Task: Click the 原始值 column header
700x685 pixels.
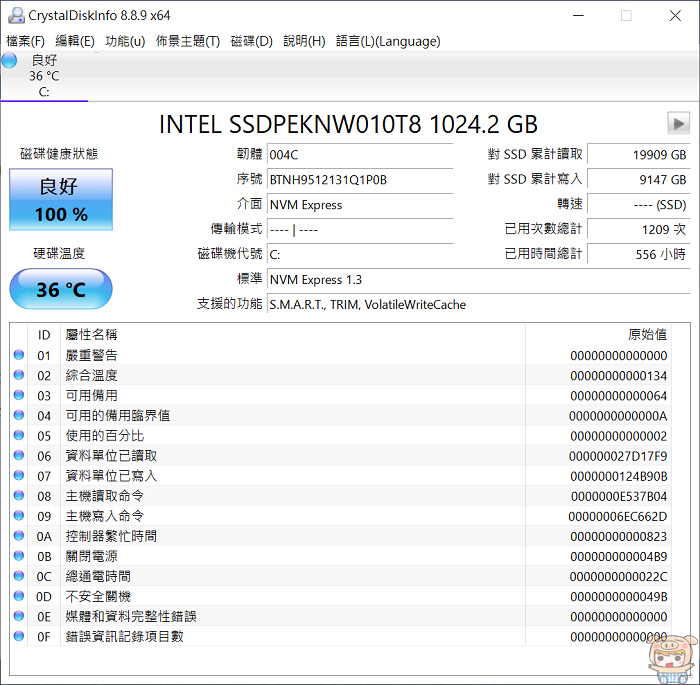Action: 646,335
